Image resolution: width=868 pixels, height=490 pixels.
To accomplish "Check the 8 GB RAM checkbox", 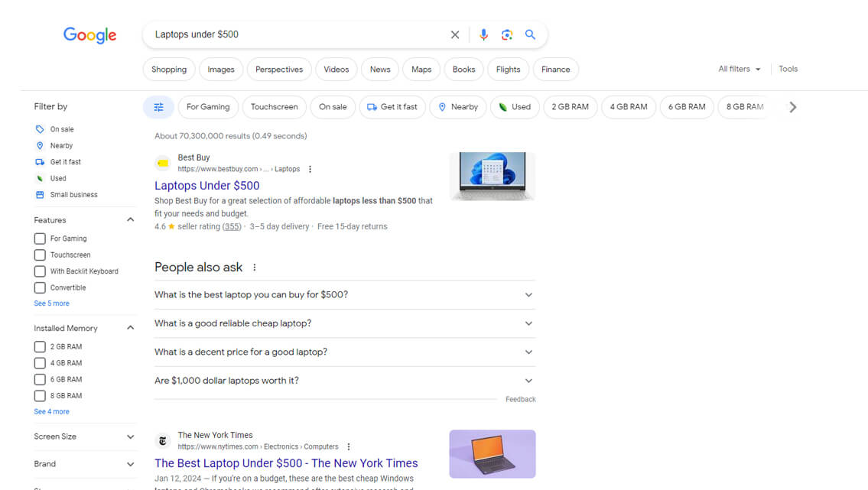I will pyautogui.click(x=39, y=395).
